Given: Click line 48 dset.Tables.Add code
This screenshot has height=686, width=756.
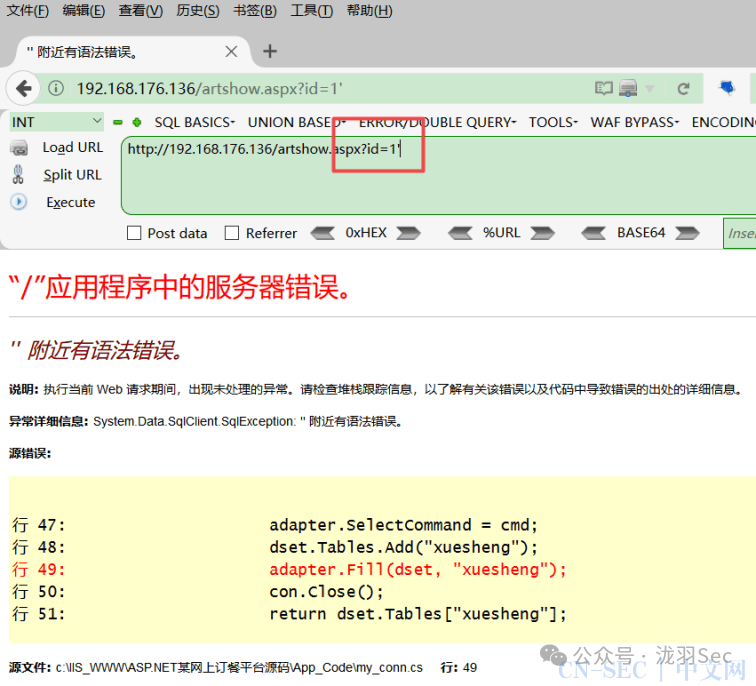Looking at the screenshot, I should [x=403, y=547].
